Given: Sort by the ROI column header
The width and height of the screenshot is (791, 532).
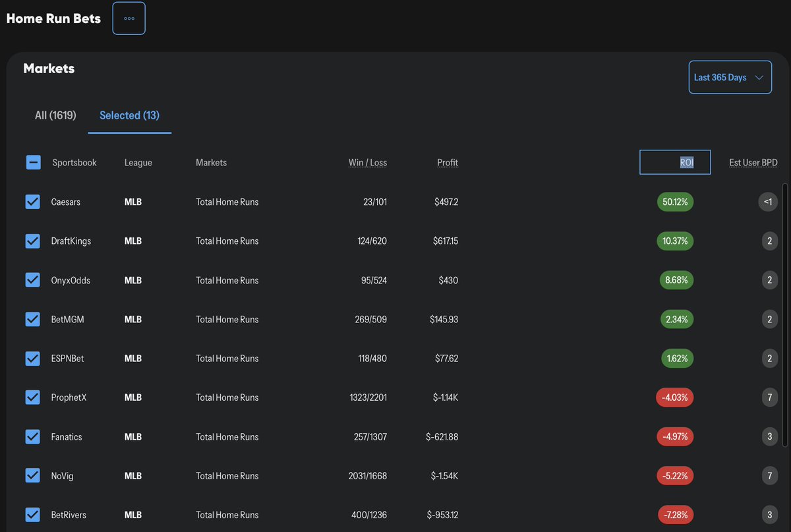Looking at the screenshot, I should (675, 162).
